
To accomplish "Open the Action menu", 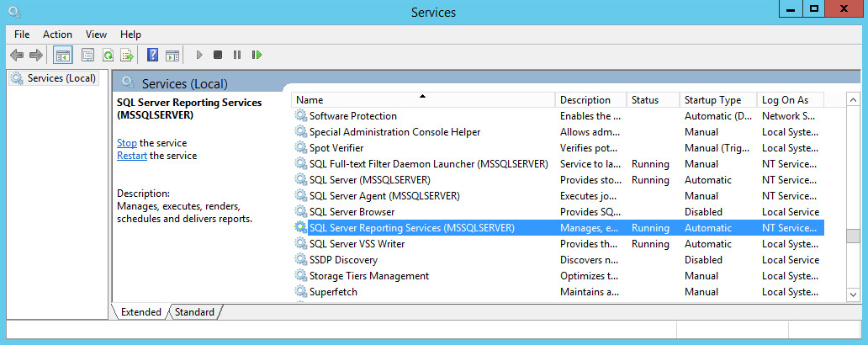I will pos(57,34).
